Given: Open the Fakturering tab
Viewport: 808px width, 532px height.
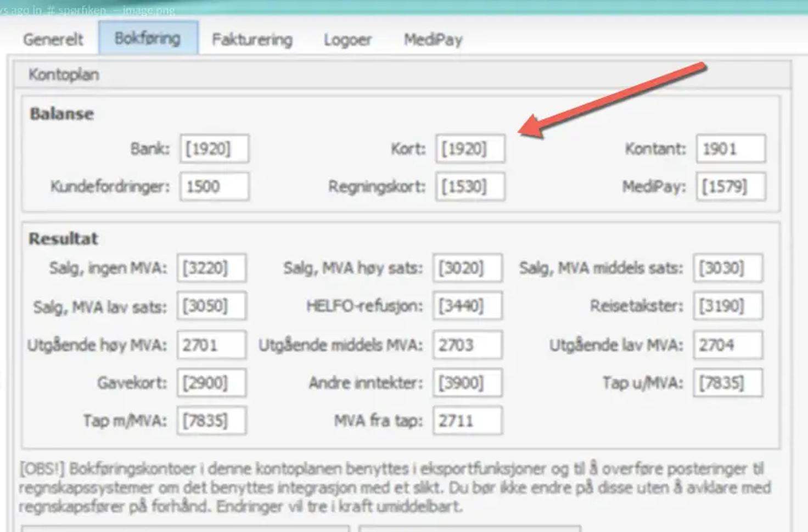Looking at the screenshot, I should tap(251, 39).
